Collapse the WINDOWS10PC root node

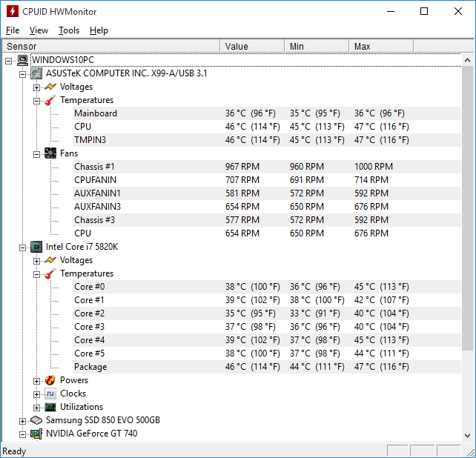8,61
